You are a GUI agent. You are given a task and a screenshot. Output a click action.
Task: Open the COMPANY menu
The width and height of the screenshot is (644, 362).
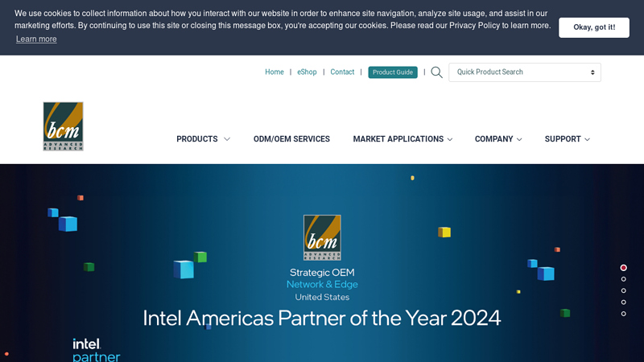[x=493, y=139]
